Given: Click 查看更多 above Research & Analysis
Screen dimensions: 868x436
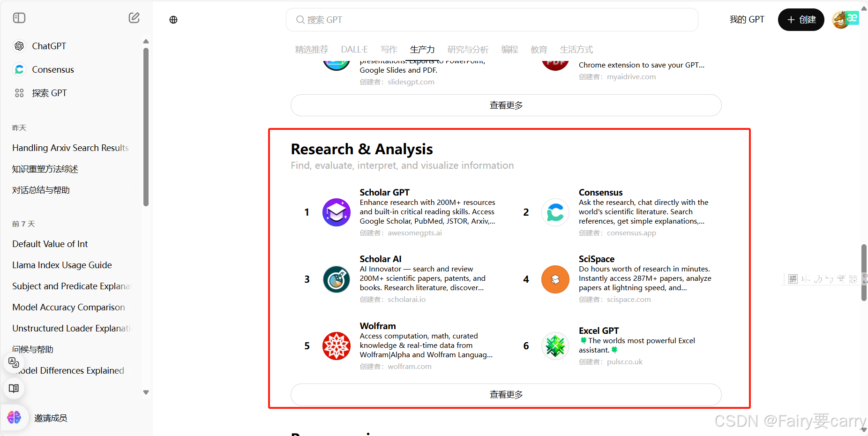Looking at the screenshot, I should [506, 105].
